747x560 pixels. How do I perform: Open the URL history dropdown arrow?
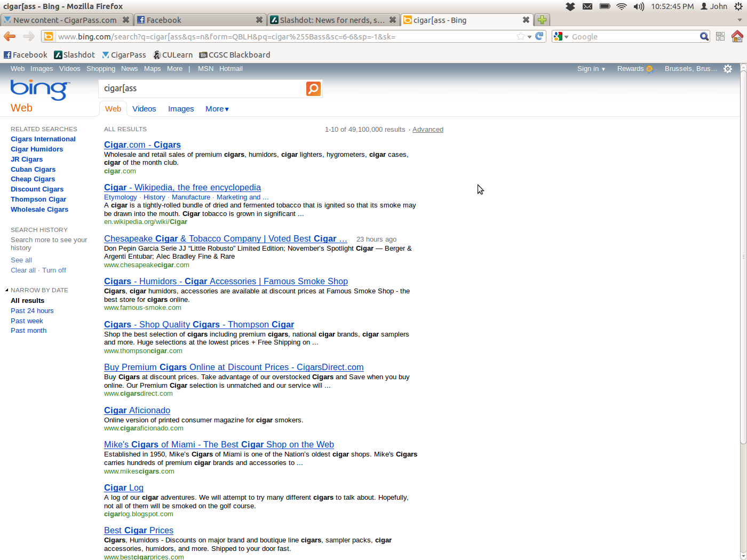[x=529, y=37]
